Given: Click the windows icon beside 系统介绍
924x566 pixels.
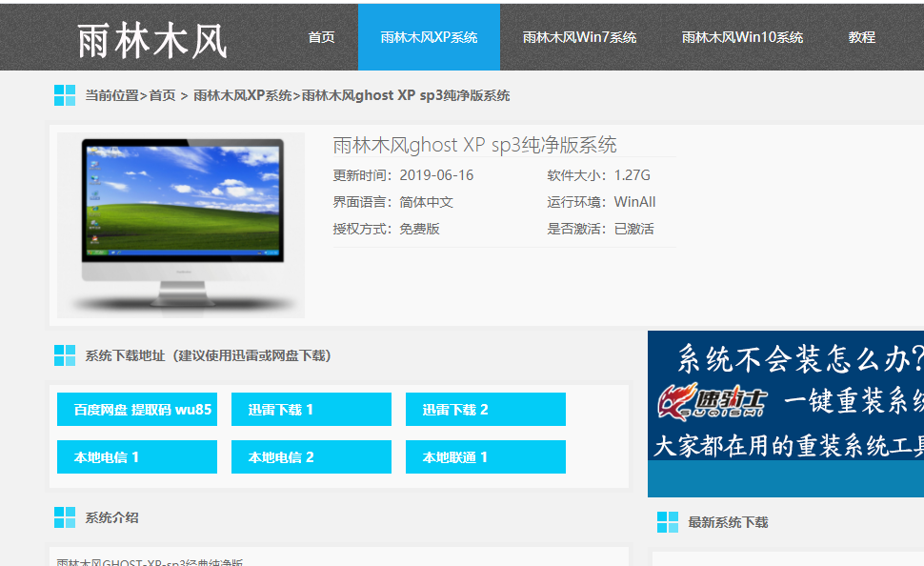Looking at the screenshot, I should pos(65,517).
